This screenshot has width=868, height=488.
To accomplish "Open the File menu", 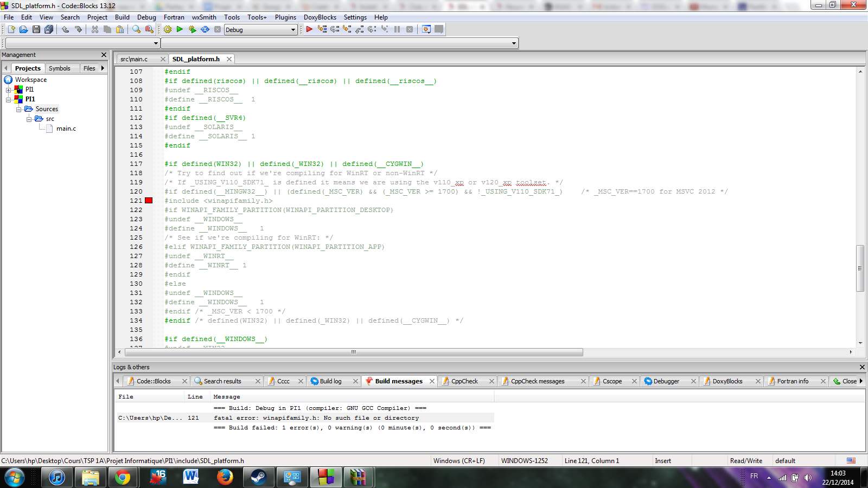I will [9, 17].
